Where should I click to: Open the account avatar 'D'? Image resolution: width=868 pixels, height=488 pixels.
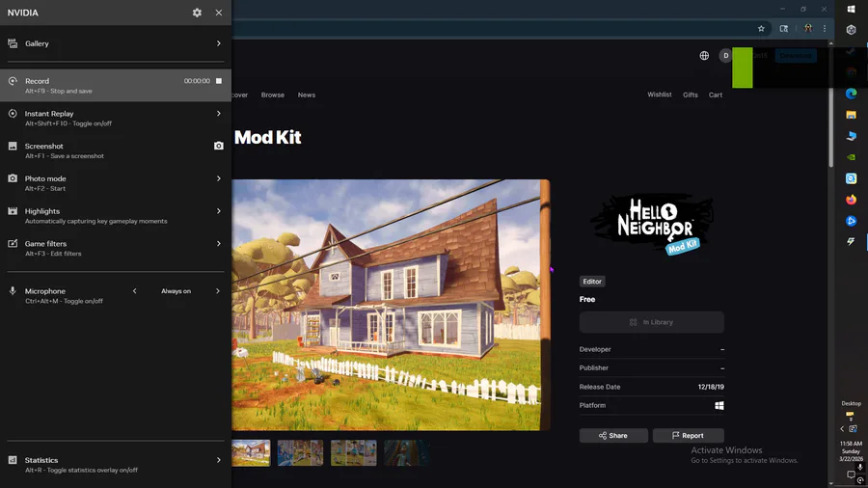725,55
